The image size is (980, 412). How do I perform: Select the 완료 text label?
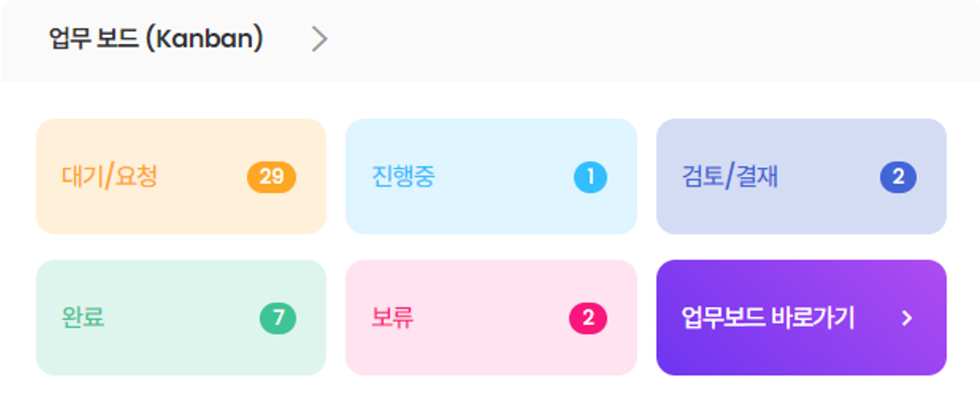pyautogui.click(x=83, y=318)
